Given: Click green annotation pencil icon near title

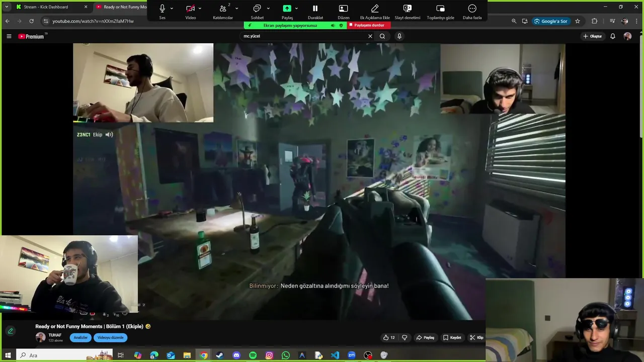Looking at the screenshot, I should point(11,331).
